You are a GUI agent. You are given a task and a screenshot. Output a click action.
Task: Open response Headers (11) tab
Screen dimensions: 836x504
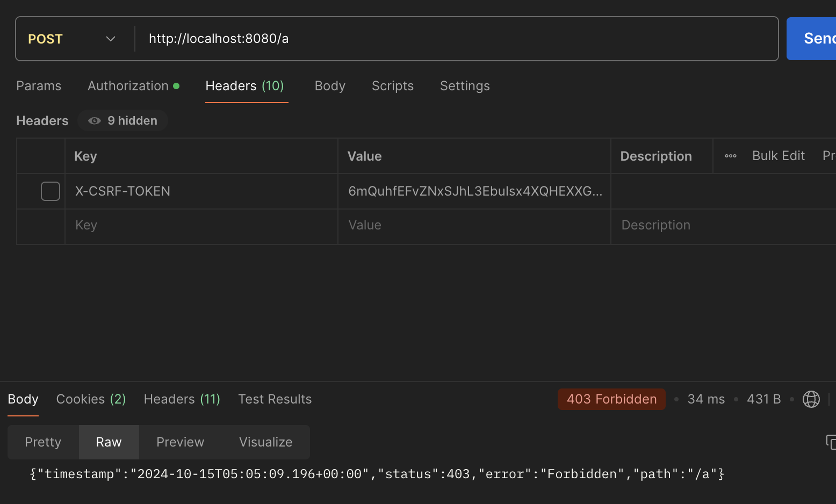(182, 399)
